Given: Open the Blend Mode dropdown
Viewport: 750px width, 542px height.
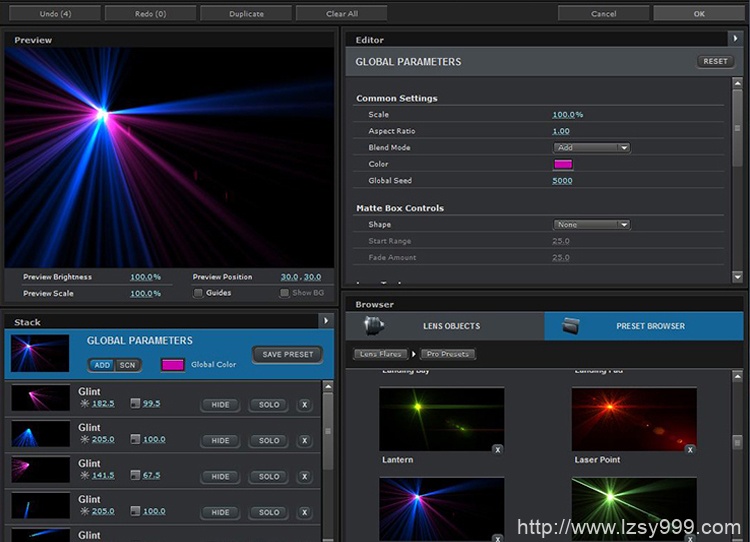Looking at the screenshot, I should click(x=593, y=148).
